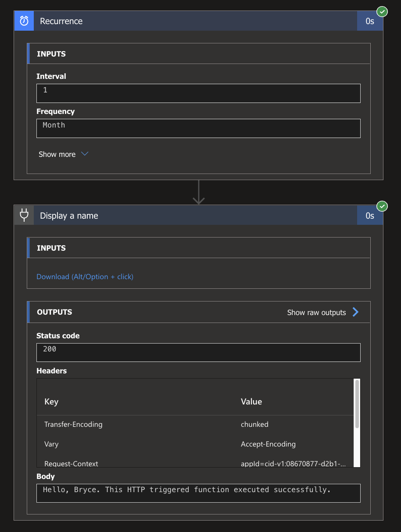Click Show raw outputs text
Screen dimensions: 401x532
coord(316,312)
